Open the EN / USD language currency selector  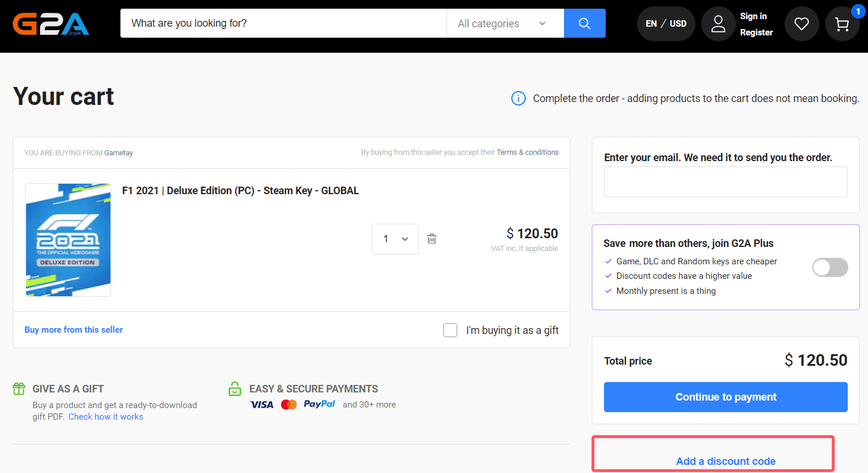point(666,24)
